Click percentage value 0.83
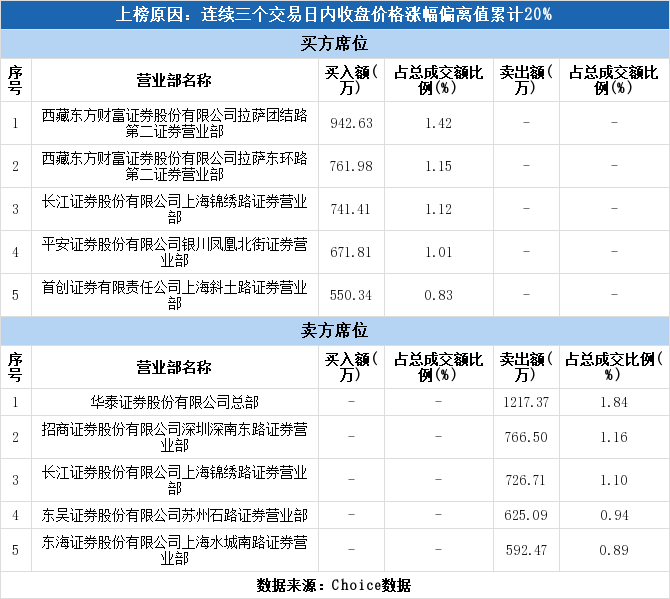Viewport: 670px width, 599px height. point(438,295)
